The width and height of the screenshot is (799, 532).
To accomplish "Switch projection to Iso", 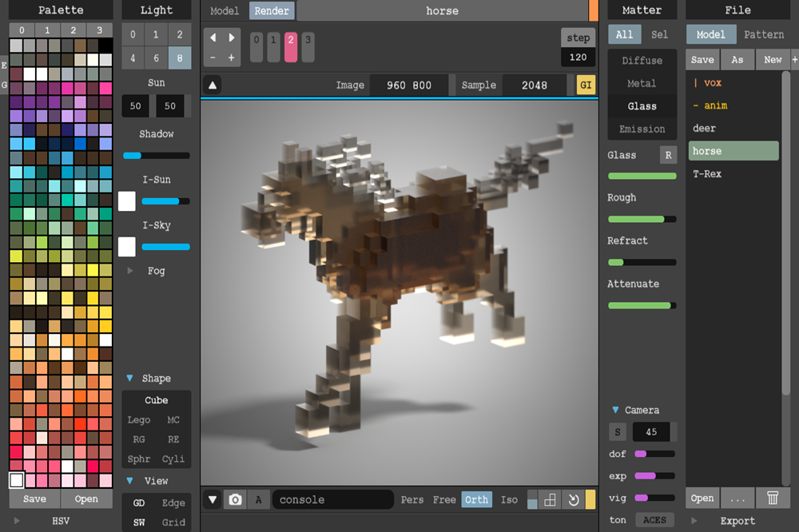I will tap(509, 499).
